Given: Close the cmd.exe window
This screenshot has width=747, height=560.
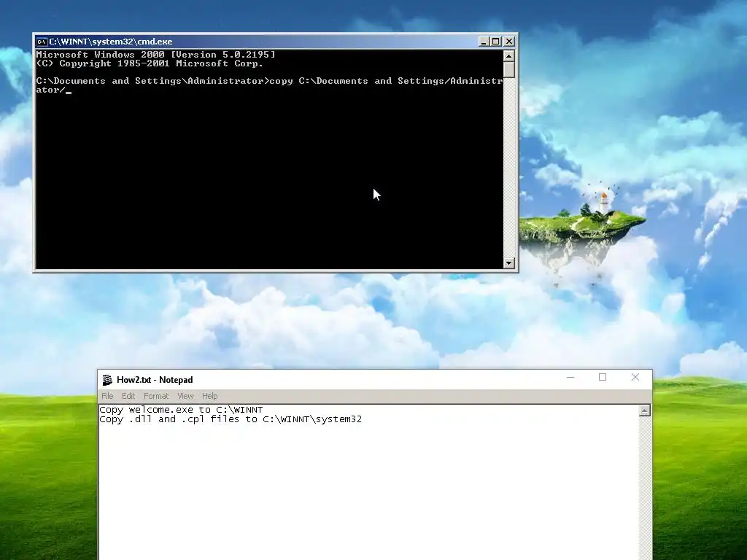Looking at the screenshot, I should (509, 42).
